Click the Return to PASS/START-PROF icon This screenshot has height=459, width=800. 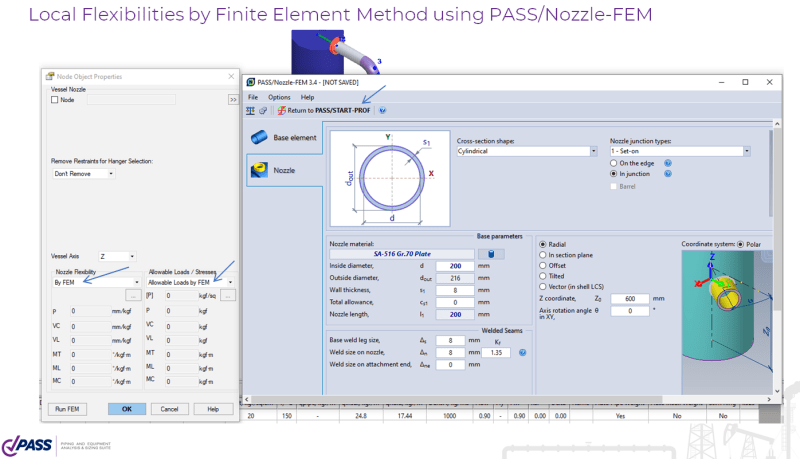coord(281,110)
